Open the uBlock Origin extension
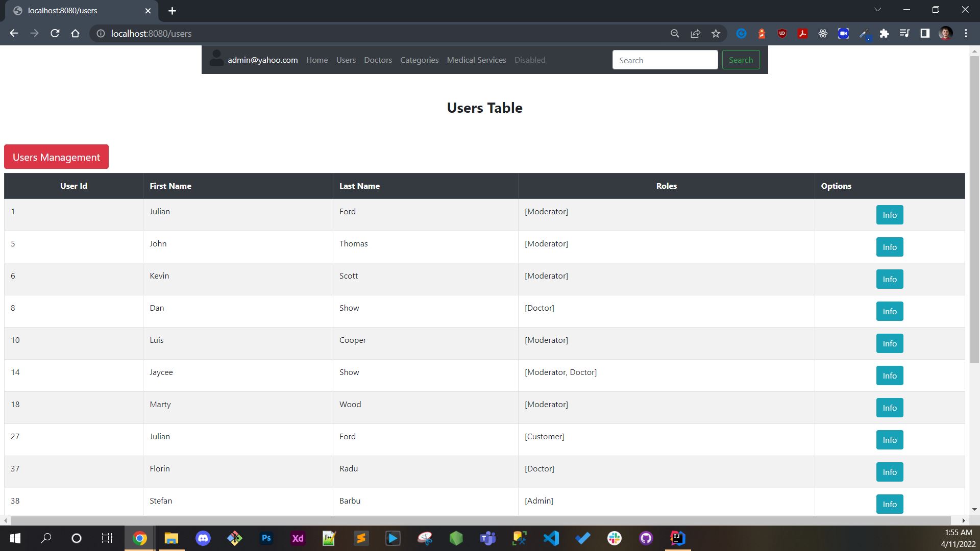This screenshot has height=551, width=980. pos(782,34)
